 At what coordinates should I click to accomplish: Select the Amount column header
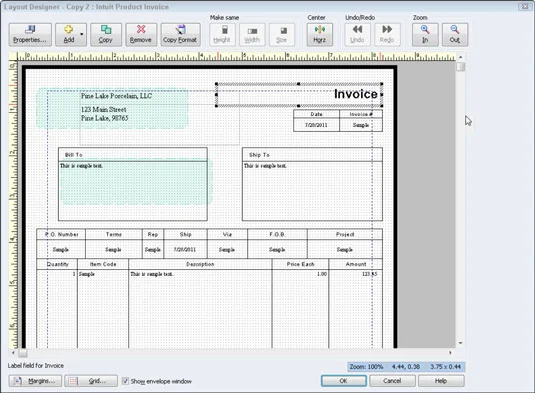coord(356,264)
